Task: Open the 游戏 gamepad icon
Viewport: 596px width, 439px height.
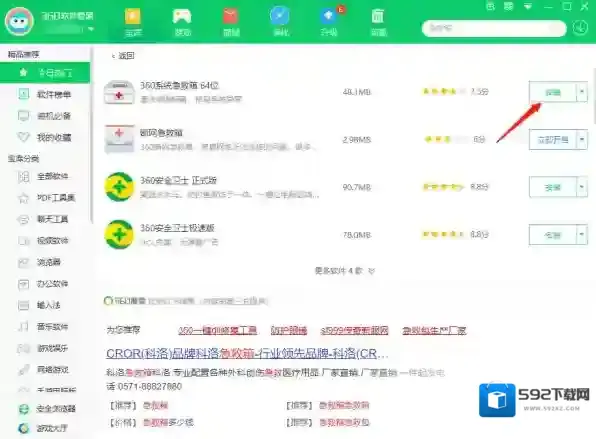Action: [x=182, y=17]
